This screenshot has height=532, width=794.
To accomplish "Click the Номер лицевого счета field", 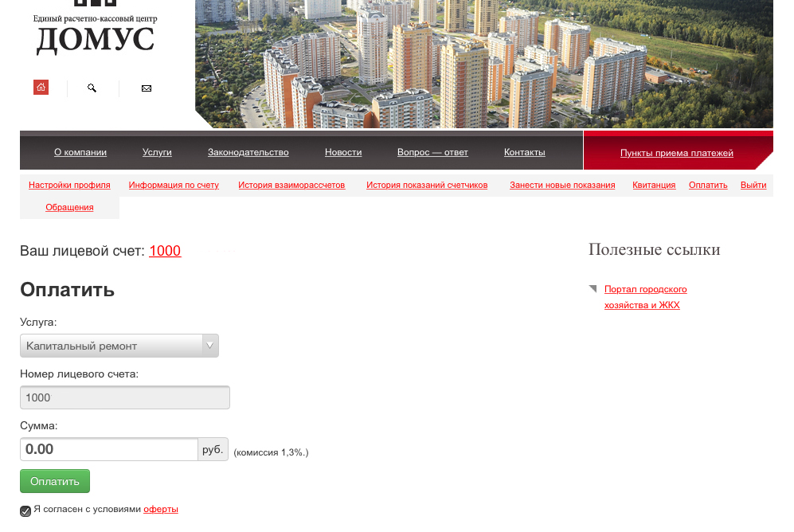I will (125, 397).
